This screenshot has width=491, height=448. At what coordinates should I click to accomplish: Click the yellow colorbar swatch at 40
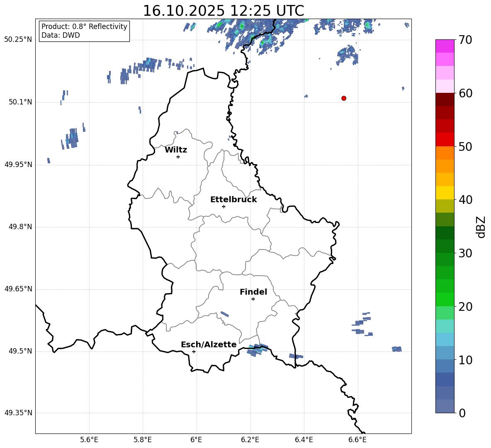click(x=445, y=193)
